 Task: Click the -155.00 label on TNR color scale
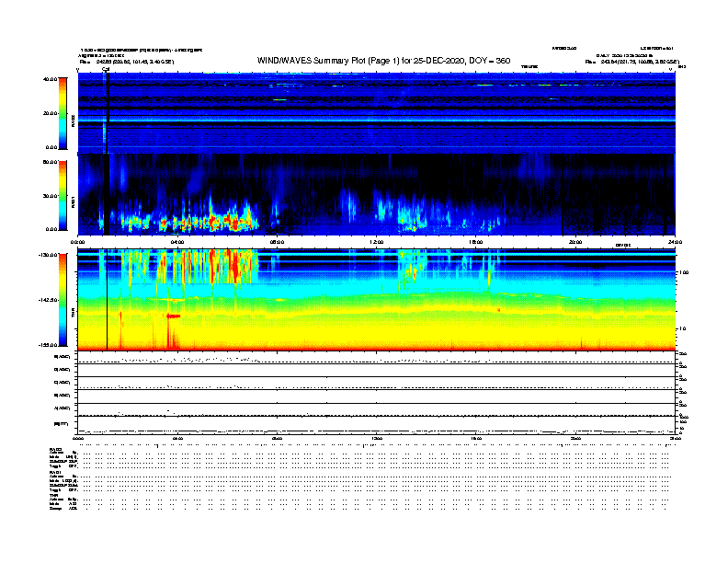(x=48, y=345)
